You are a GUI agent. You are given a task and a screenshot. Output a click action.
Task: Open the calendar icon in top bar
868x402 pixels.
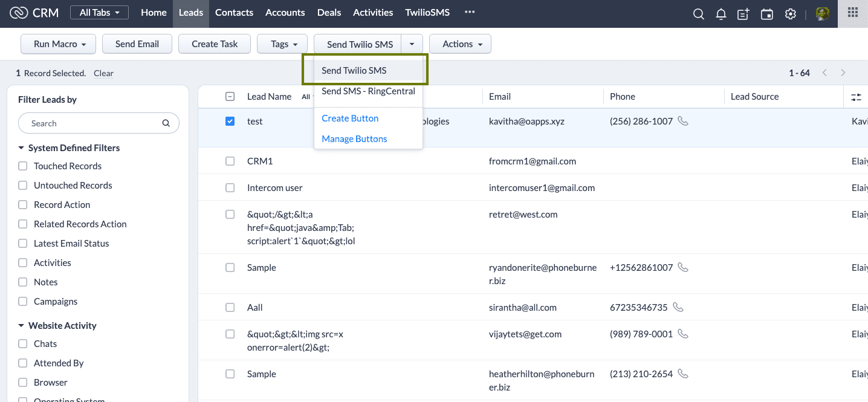(x=767, y=14)
